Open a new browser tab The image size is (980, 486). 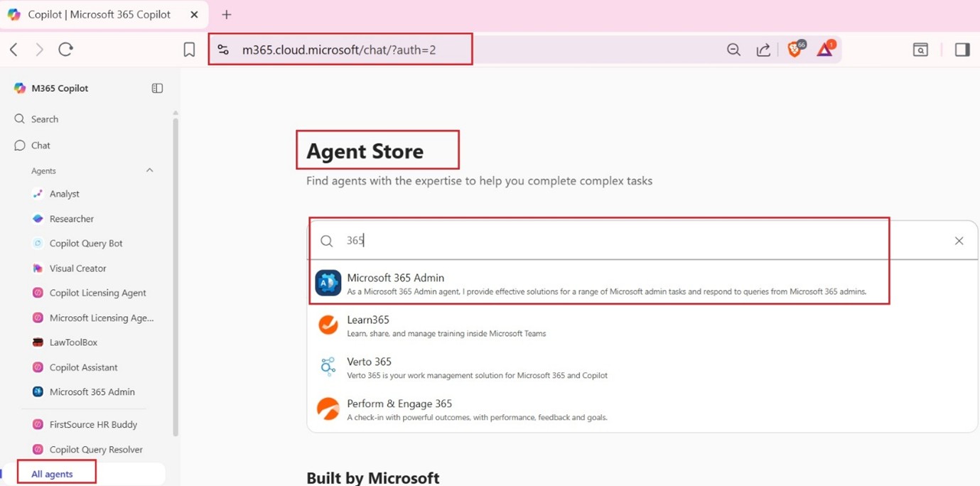(x=227, y=14)
